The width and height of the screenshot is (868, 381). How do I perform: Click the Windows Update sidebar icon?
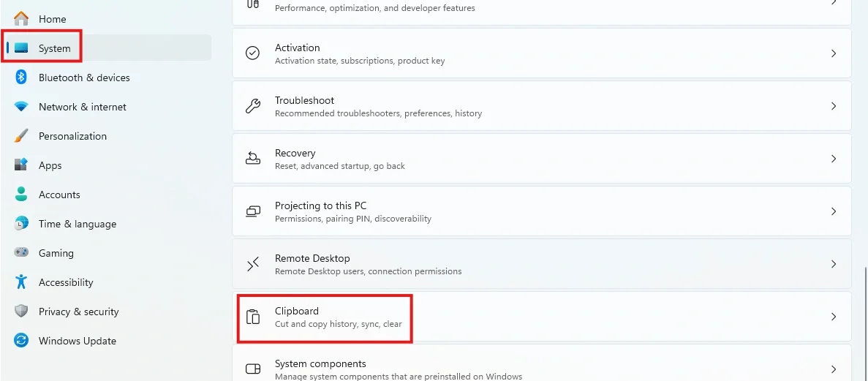click(21, 341)
